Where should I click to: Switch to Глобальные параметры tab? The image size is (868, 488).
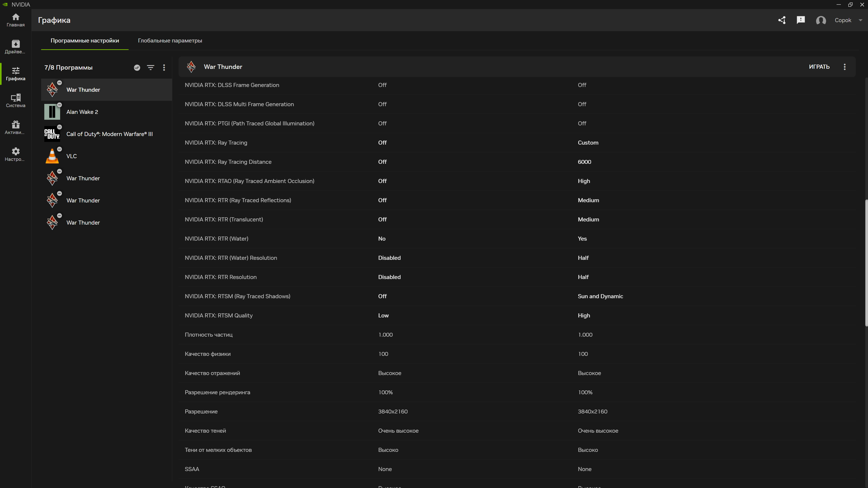pos(170,40)
